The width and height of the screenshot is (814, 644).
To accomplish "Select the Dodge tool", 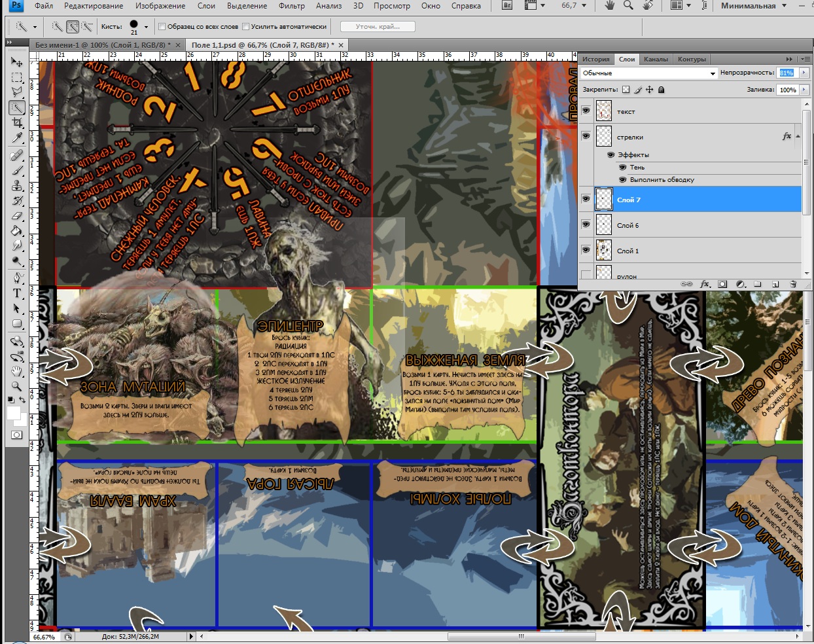I will coord(17,261).
